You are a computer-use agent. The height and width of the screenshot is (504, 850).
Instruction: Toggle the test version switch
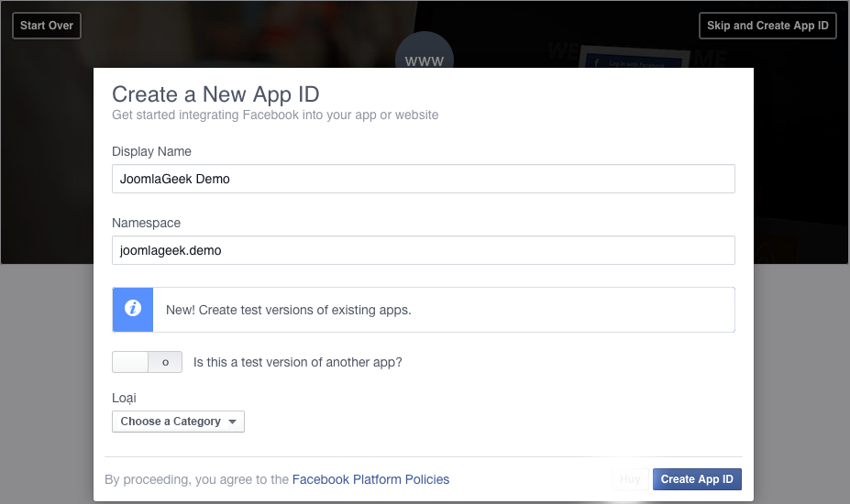pos(147,362)
